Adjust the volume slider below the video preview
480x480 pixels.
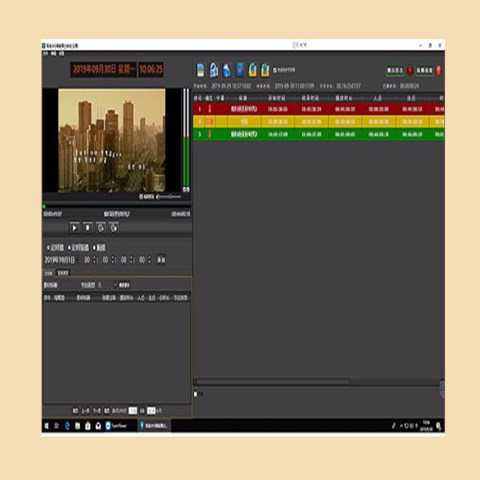point(169,197)
